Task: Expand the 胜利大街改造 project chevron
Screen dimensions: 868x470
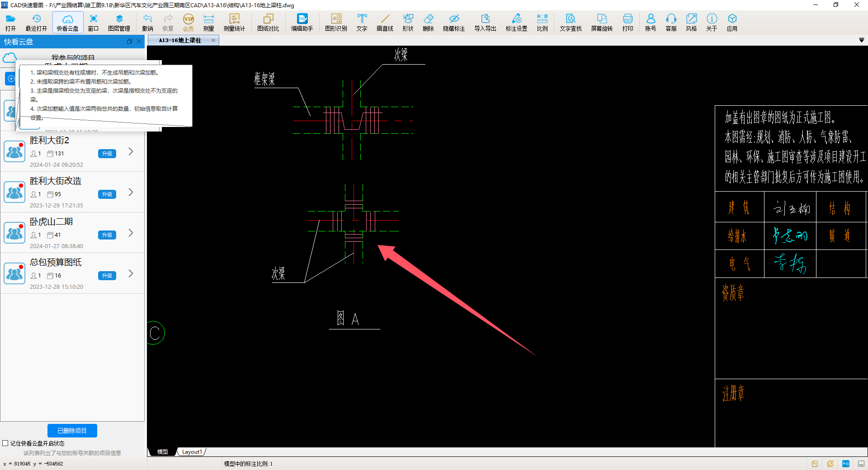Action: [x=131, y=192]
